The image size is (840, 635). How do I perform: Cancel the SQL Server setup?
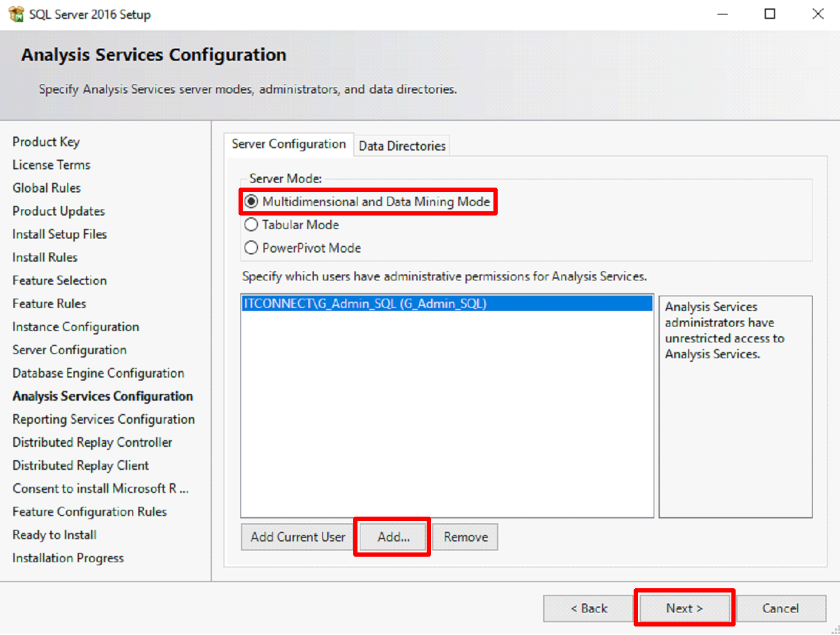click(x=780, y=608)
